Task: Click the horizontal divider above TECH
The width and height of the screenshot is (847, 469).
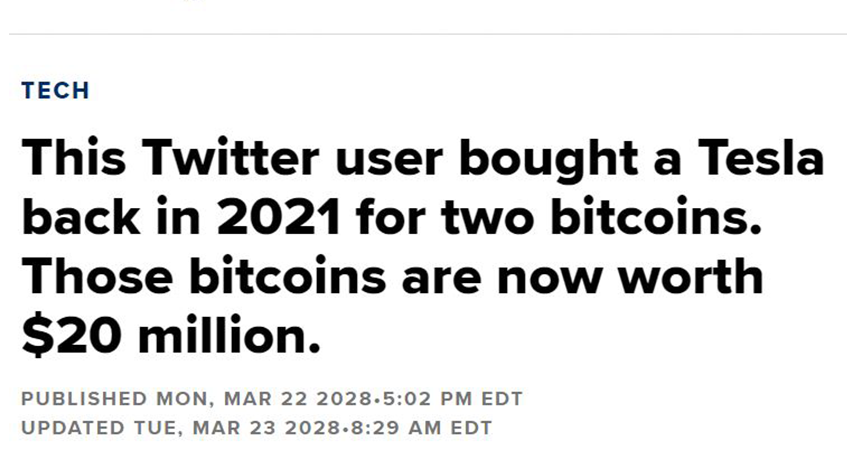Action: 428,34
